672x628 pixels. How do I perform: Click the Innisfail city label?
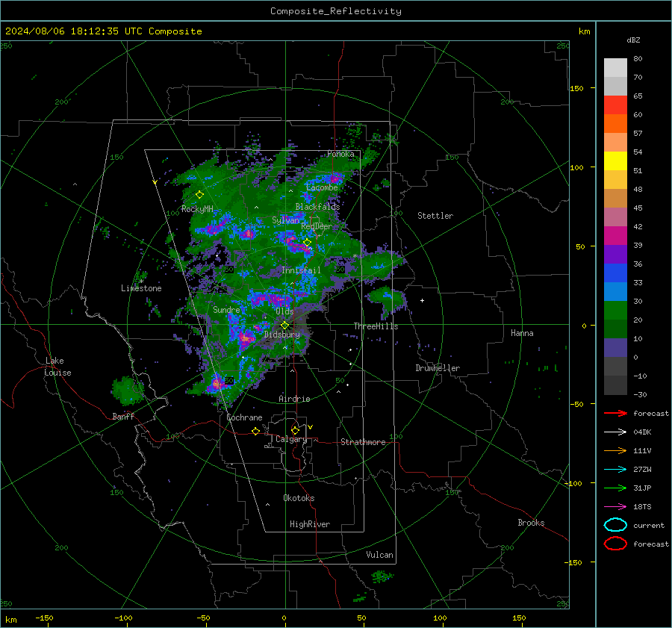tap(301, 270)
